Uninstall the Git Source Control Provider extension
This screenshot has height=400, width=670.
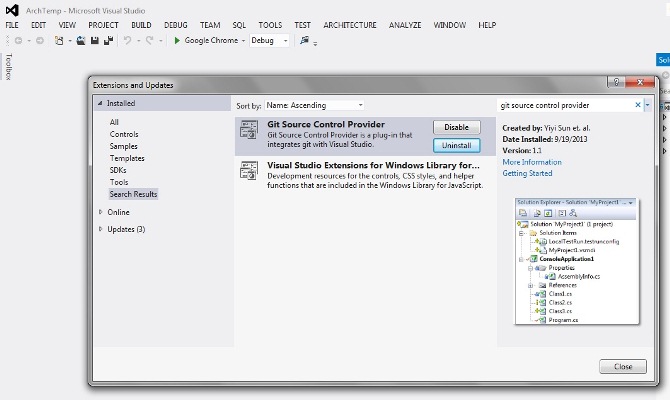[457, 145]
